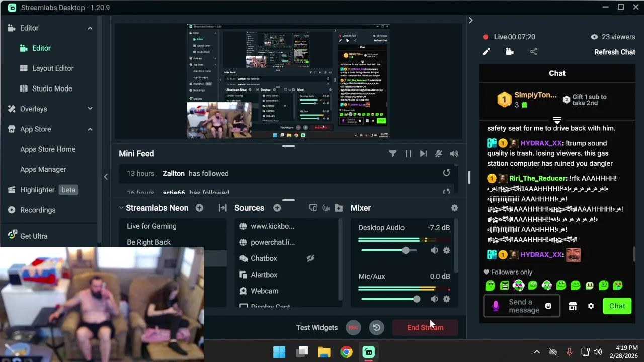Expand the Overlays sidebar section
This screenshot has width=644, height=362.
(90, 109)
